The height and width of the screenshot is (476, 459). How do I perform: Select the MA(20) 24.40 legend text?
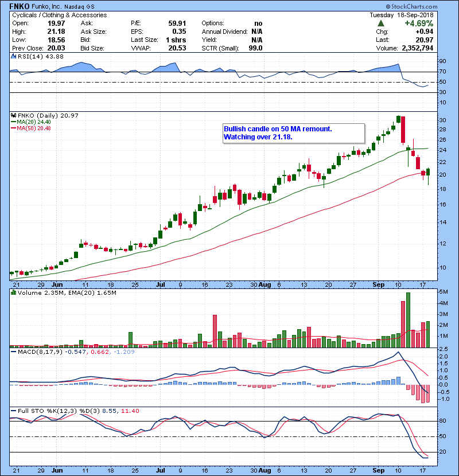coord(34,122)
